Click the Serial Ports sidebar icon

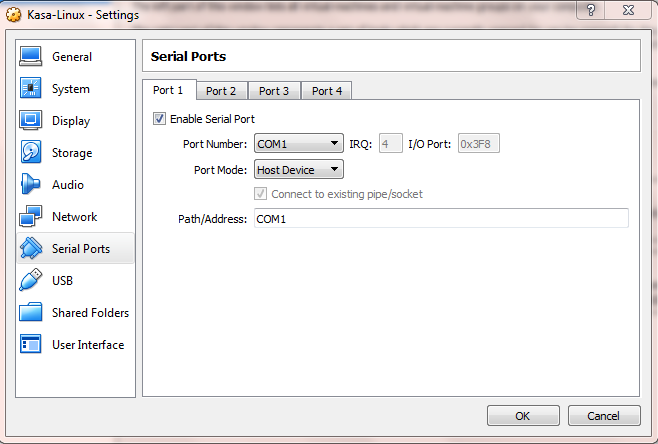31,249
